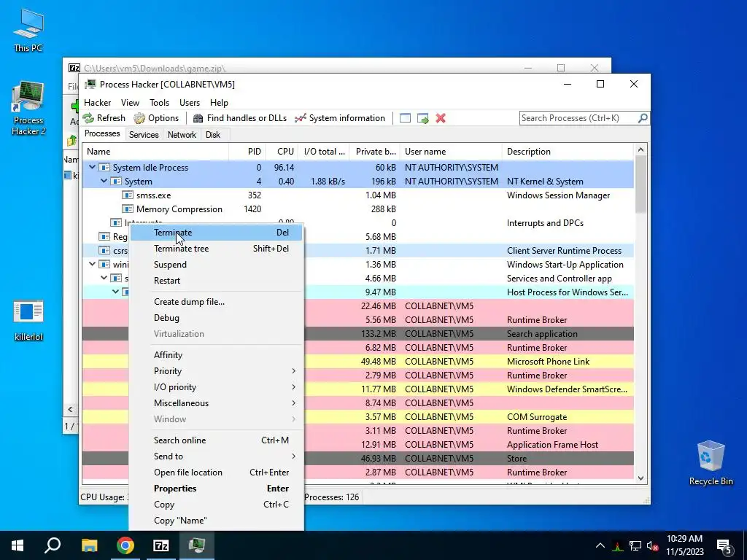Open the notification center icon

tap(724, 545)
